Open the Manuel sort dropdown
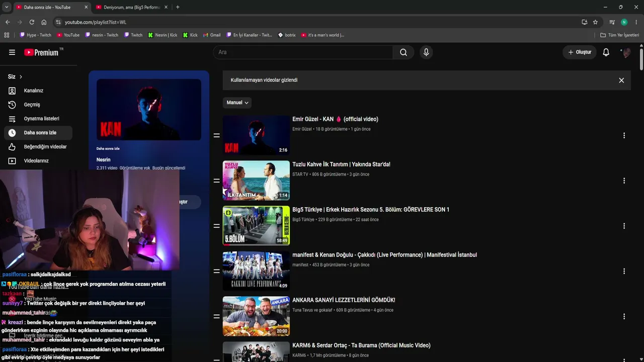The height and width of the screenshot is (362, 644). tap(237, 103)
